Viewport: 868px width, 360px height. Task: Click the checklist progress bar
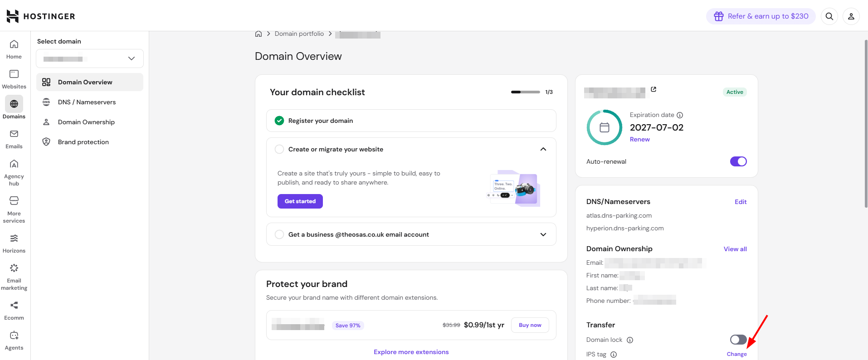526,92
